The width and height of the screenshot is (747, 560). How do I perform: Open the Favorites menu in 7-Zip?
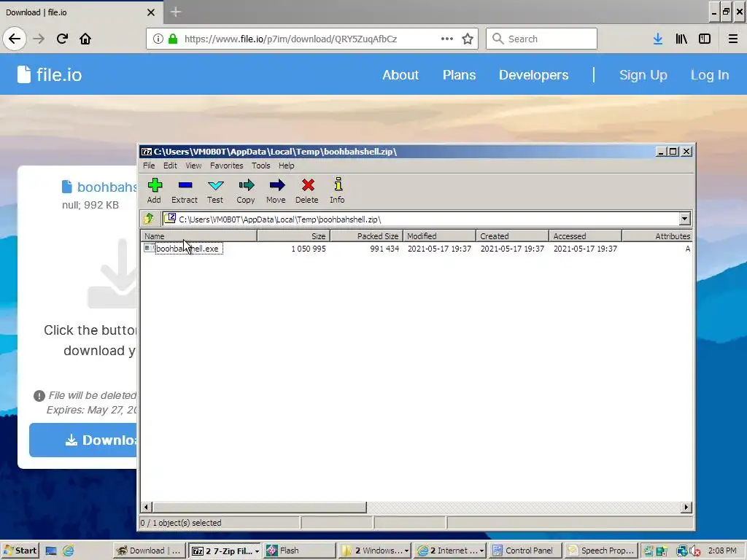click(x=227, y=166)
